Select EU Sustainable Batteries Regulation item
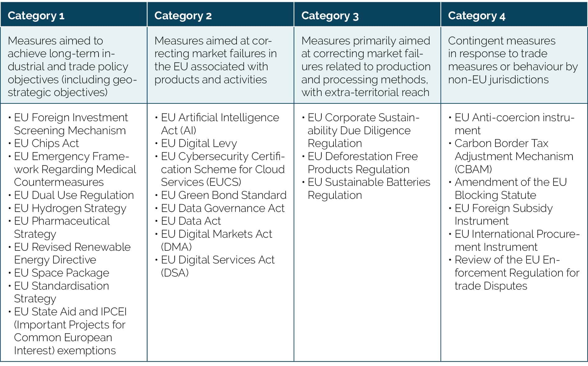 coord(369,189)
